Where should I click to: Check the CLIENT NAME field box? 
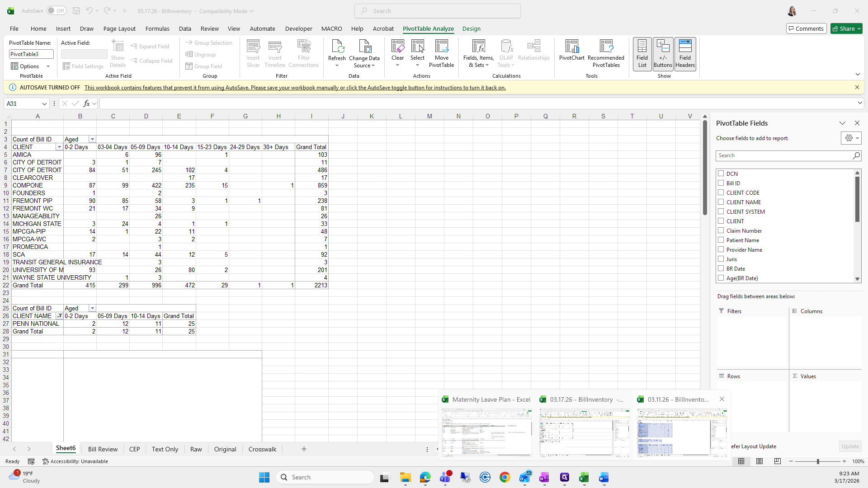pos(721,202)
